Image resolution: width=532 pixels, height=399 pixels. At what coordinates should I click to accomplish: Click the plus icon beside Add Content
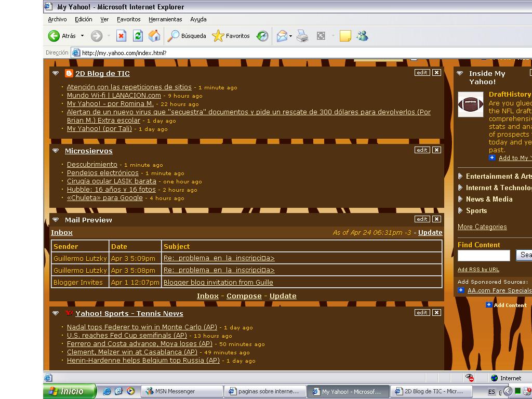[488, 304]
